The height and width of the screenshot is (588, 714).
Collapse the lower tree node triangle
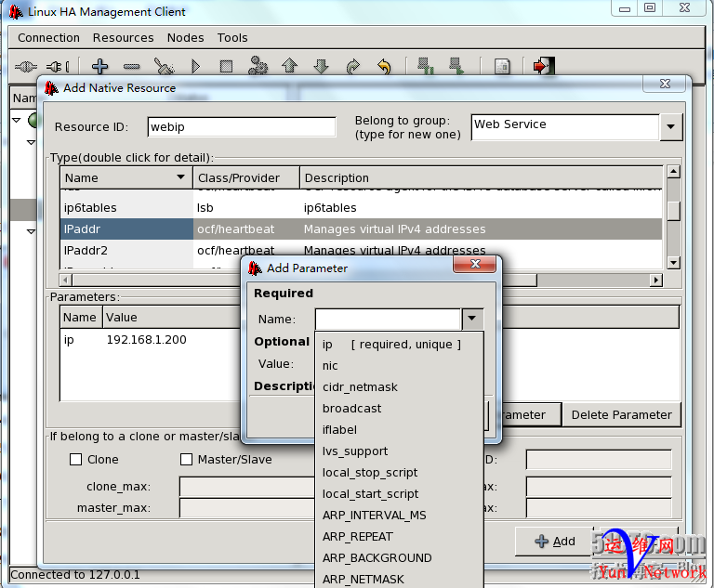point(31,231)
